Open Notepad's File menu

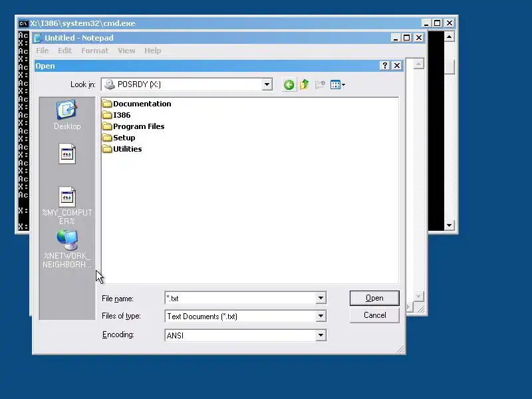pos(43,51)
